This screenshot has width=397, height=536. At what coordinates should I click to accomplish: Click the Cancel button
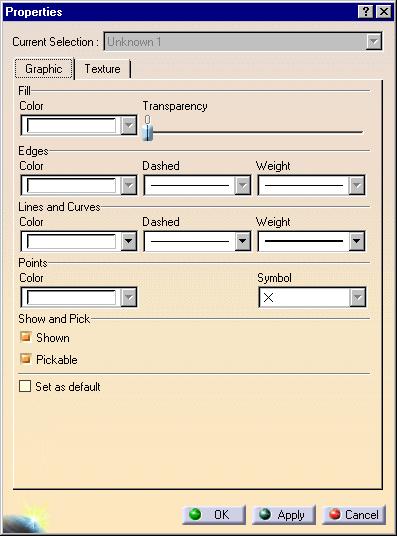tap(354, 514)
